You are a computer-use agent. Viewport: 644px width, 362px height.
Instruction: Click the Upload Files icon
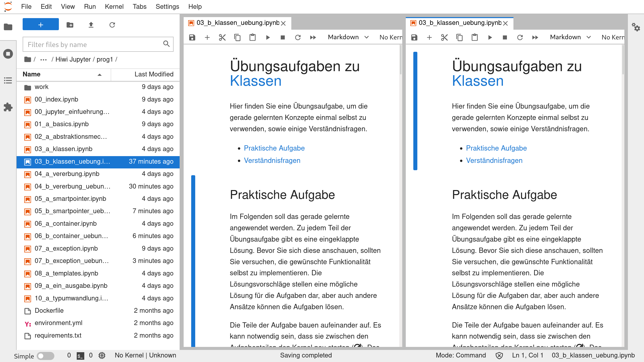(x=91, y=25)
